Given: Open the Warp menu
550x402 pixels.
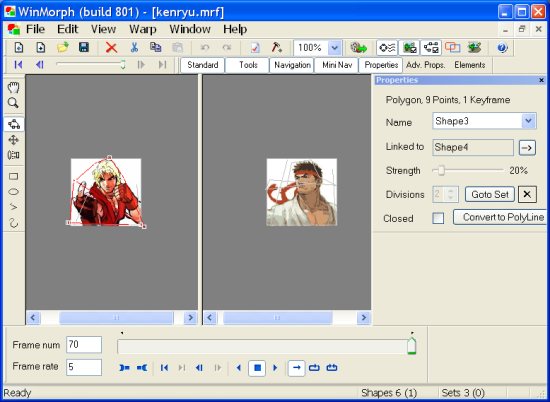Looking at the screenshot, I should click(142, 29).
